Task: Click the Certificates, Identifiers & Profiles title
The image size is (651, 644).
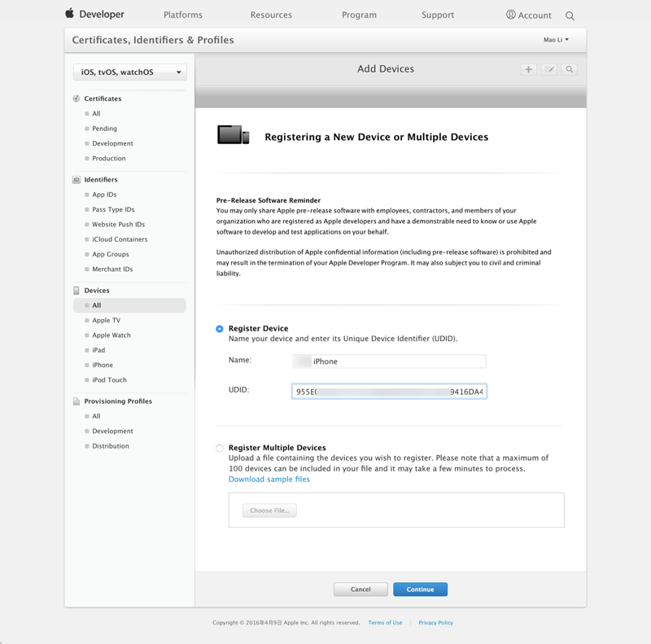Action: coord(153,40)
